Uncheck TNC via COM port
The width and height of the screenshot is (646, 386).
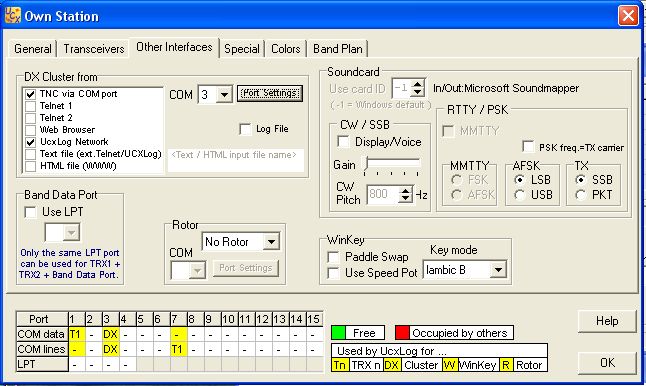point(30,94)
